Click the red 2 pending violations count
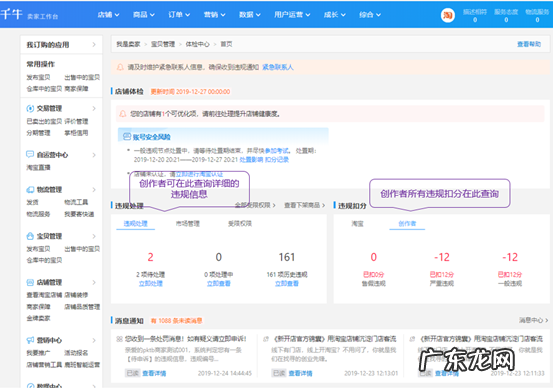Image resolution: width=553 pixels, height=389 pixels. click(x=151, y=257)
